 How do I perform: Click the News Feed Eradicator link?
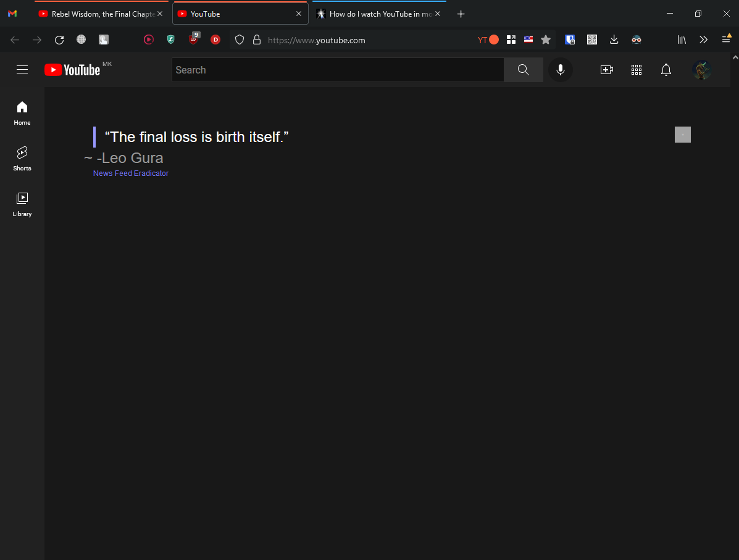tap(131, 173)
